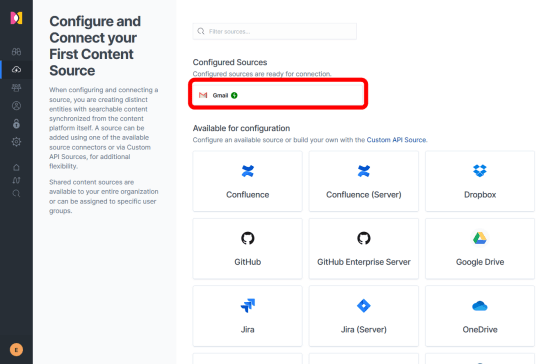The image size is (560, 364).
Task: Click the Available for configuration heading
Action: (241, 128)
